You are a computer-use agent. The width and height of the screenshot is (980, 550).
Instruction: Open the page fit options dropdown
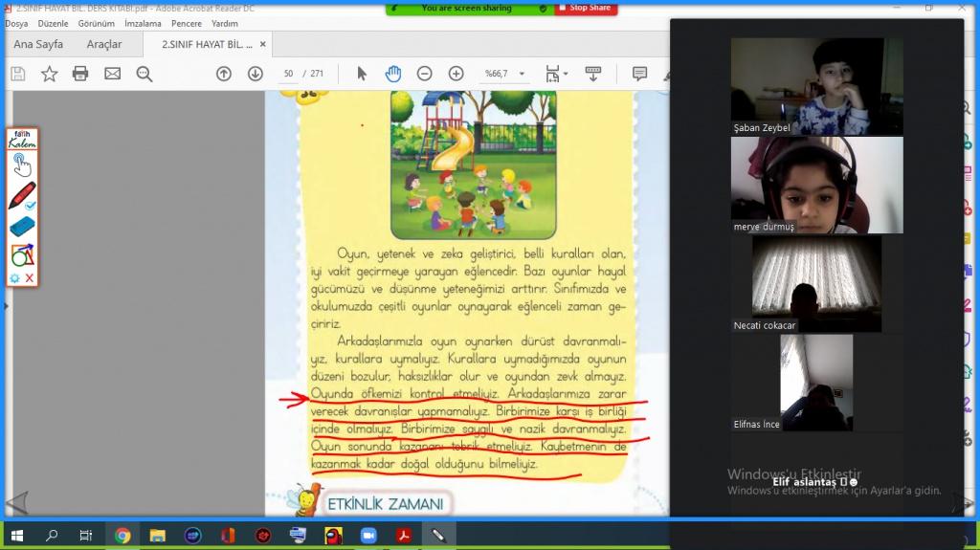click(x=556, y=74)
